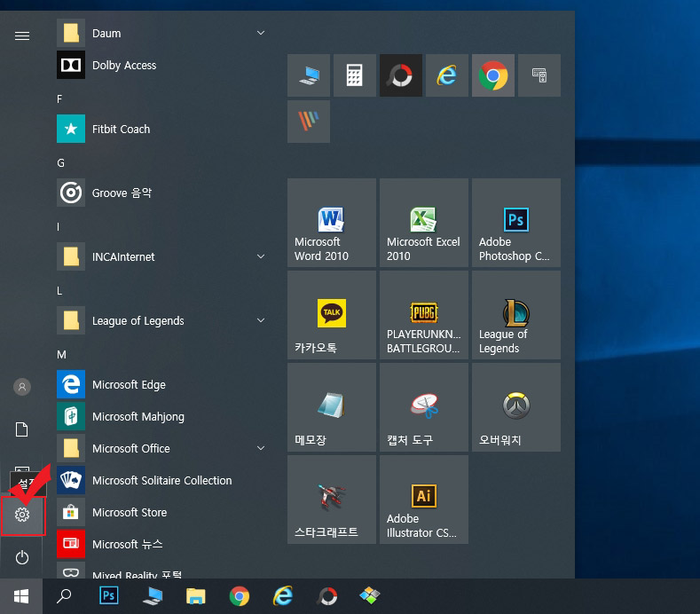Open Chrome from the taskbar
700x614 pixels.
click(240, 596)
